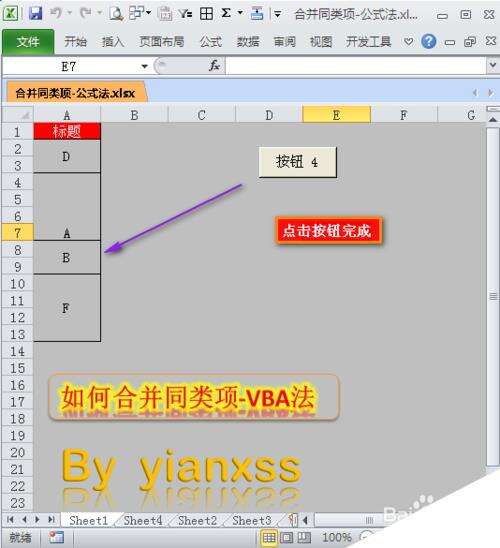Open the 审阅 Review ribbon tab
Image resolution: width=500 pixels, height=548 pixels.
click(284, 42)
